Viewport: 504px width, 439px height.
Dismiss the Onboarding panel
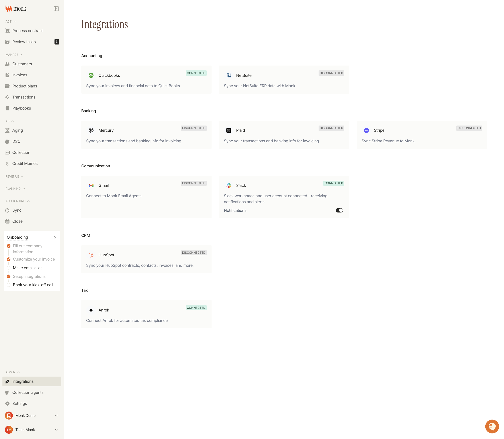coord(55,237)
